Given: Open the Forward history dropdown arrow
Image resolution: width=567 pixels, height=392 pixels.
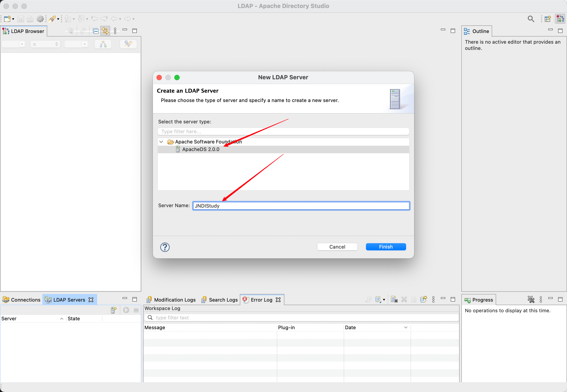Looking at the screenshot, I should click(134, 19).
